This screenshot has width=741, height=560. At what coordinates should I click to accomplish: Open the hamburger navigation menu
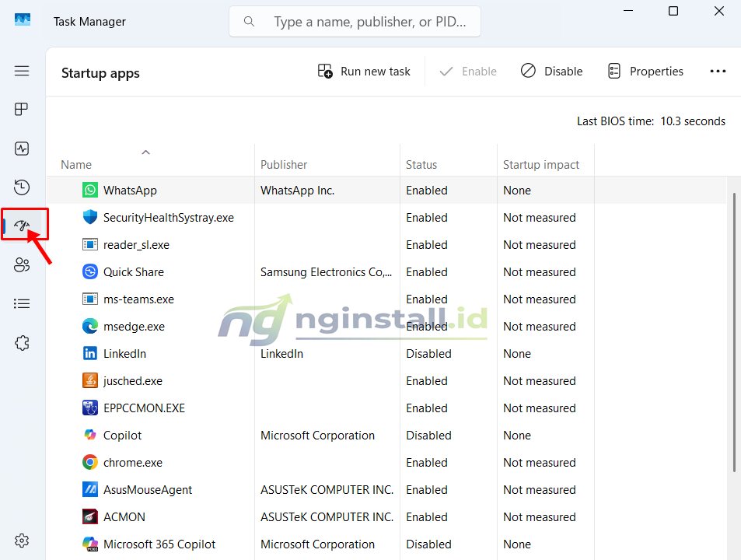tap(22, 71)
